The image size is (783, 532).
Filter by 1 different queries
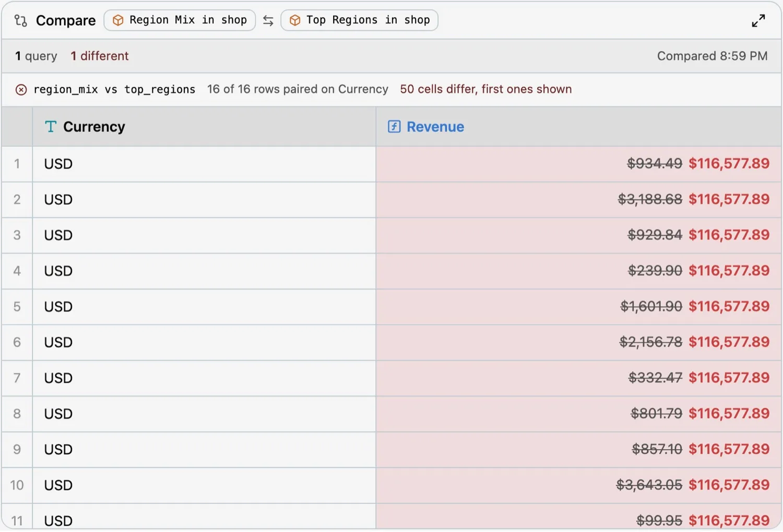point(100,56)
